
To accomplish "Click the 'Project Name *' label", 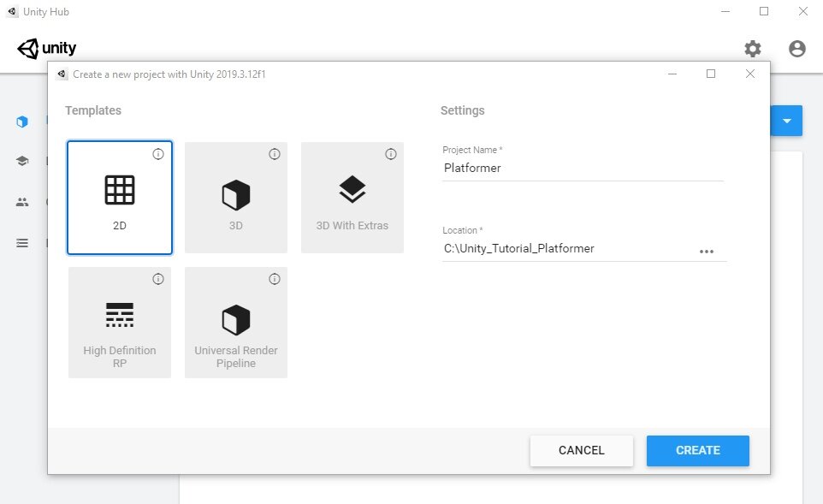I will [472, 150].
